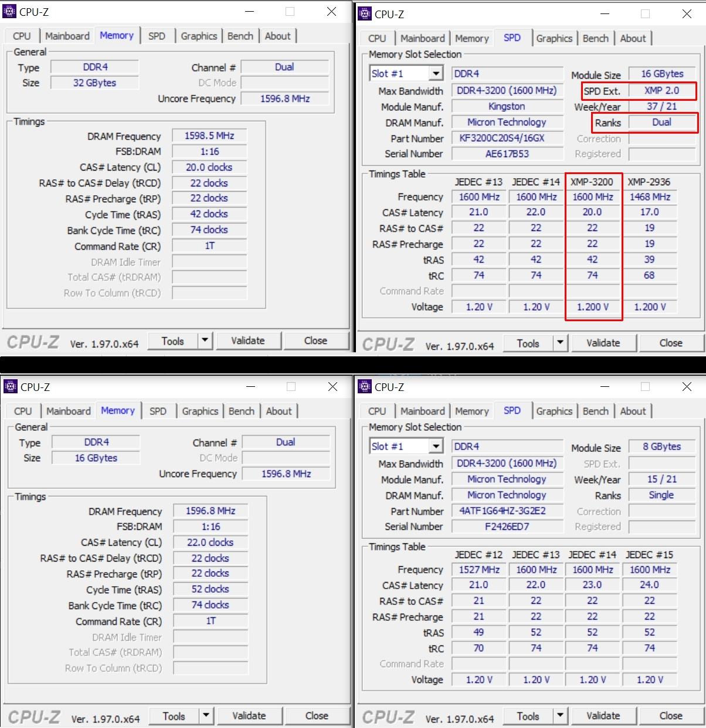Viewport: 706px width, 728px height.
Task: Open the SPD tab in the 16 GBytes Memory window
Action: [158, 411]
